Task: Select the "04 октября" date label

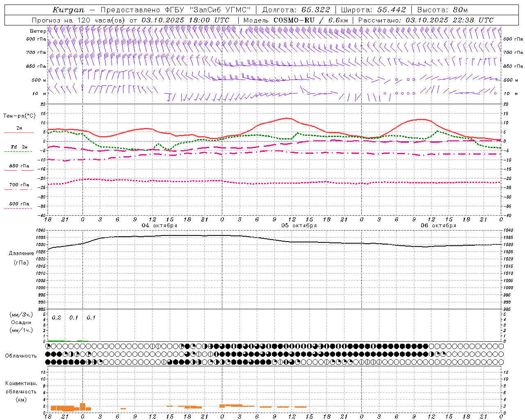Action: coord(160,226)
